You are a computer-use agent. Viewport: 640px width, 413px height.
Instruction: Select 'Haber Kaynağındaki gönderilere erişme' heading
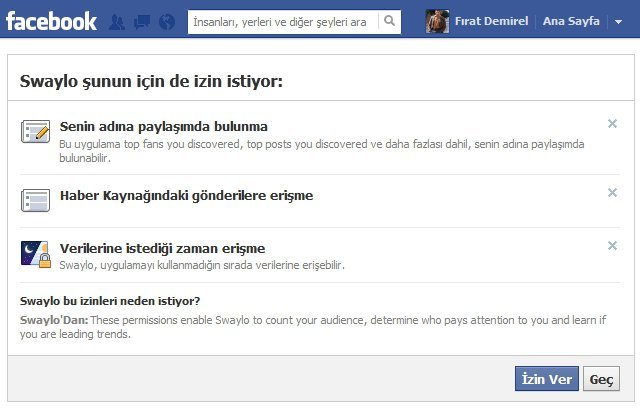(x=187, y=195)
